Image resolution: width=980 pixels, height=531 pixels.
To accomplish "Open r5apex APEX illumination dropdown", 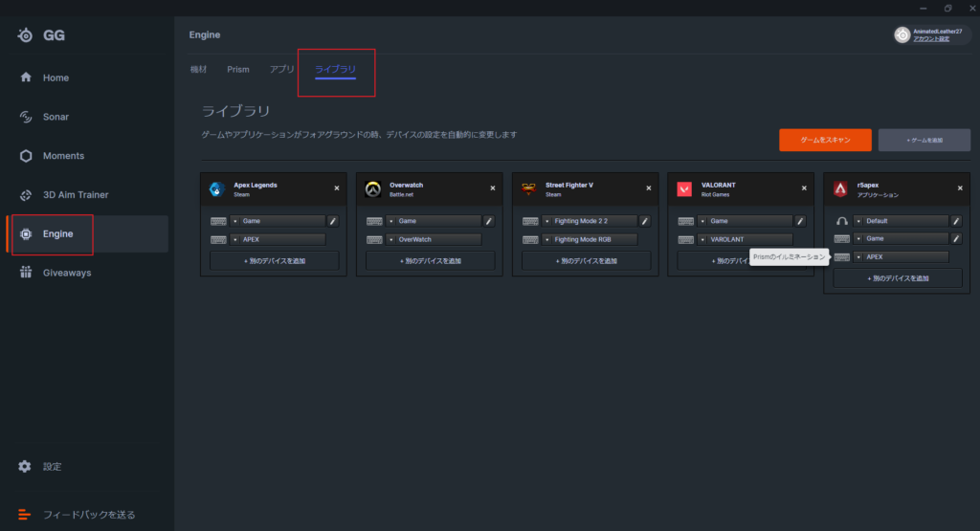I will [902, 257].
